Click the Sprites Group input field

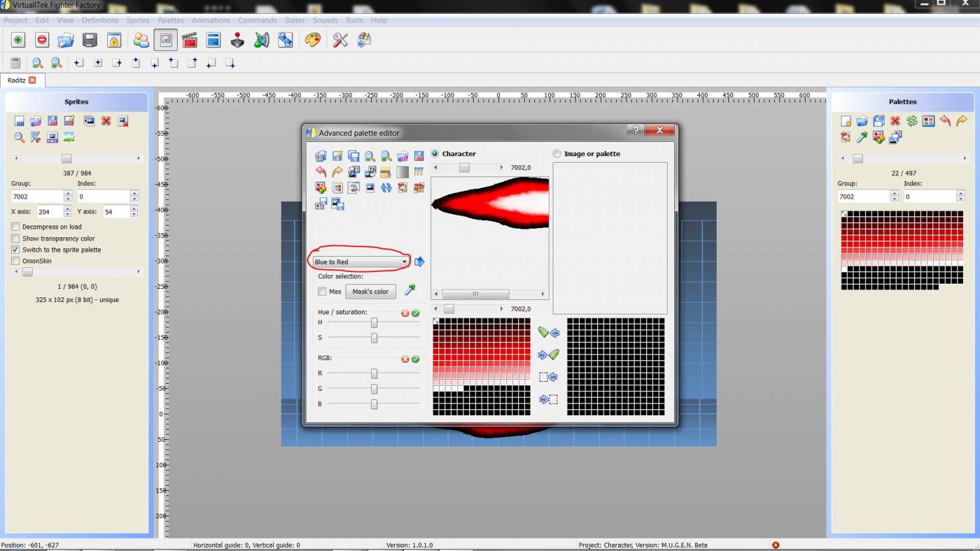pyautogui.click(x=37, y=196)
